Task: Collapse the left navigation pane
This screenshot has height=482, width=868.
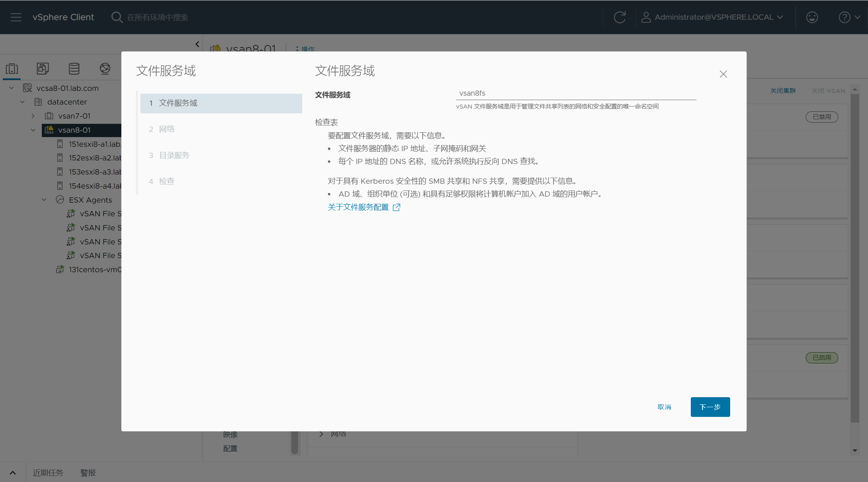Action: tap(197, 44)
